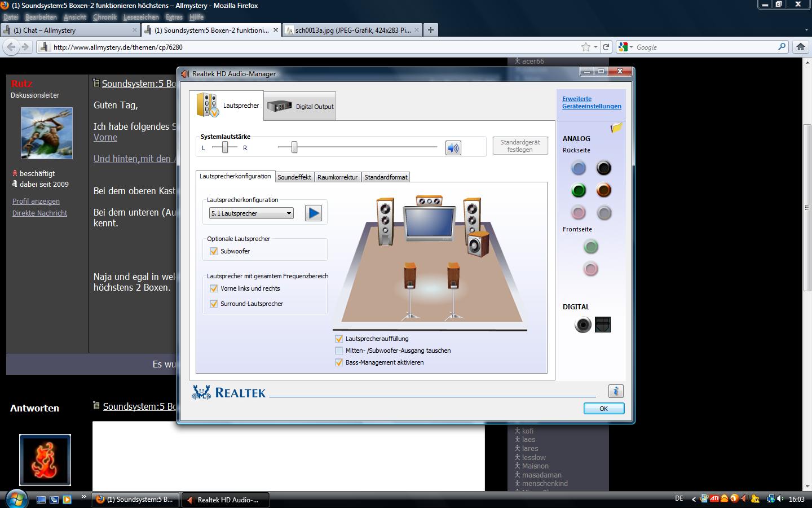The height and width of the screenshot is (508, 812).
Task: Switch to the Digital Output tab
Action: click(x=300, y=106)
